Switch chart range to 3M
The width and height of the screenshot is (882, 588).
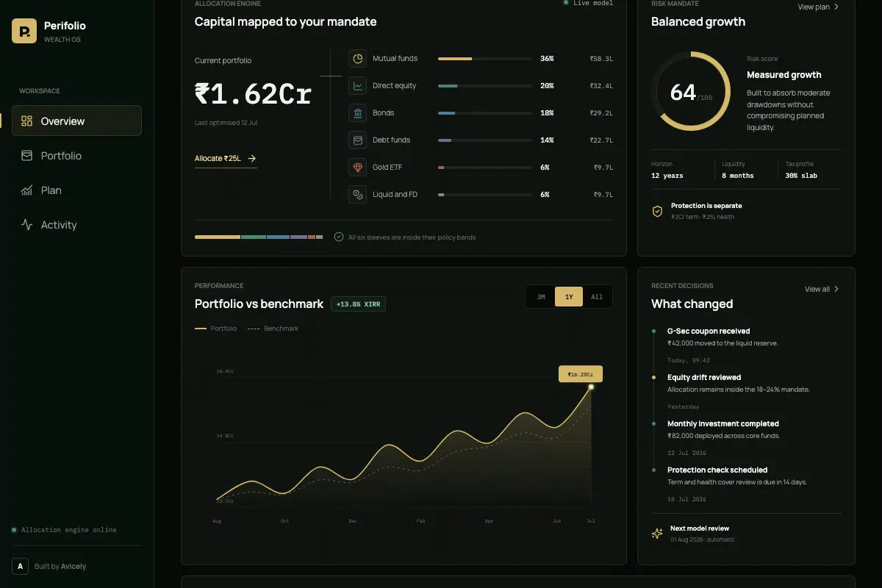[541, 297]
